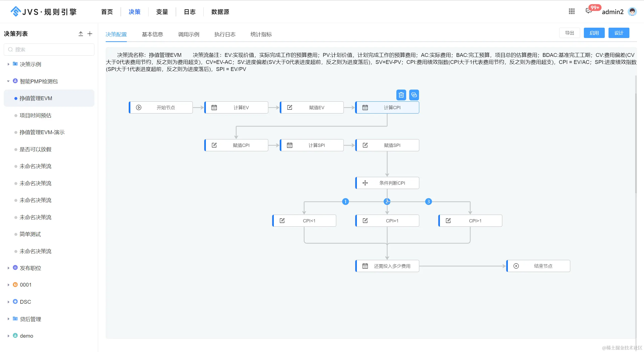Expand the 发布职位 group
This screenshot has height=352, width=644.
pos(8,268)
